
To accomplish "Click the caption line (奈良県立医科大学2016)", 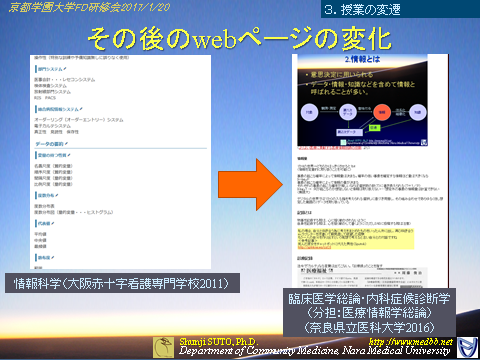I will [369, 327].
